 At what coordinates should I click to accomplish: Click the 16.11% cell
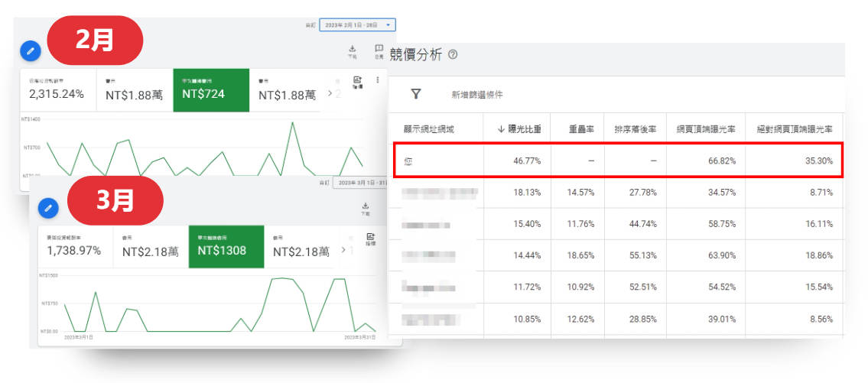[x=818, y=223]
